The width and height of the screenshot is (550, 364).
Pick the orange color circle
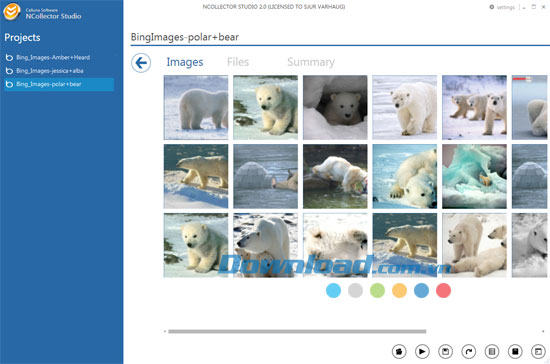(x=400, y=290)
